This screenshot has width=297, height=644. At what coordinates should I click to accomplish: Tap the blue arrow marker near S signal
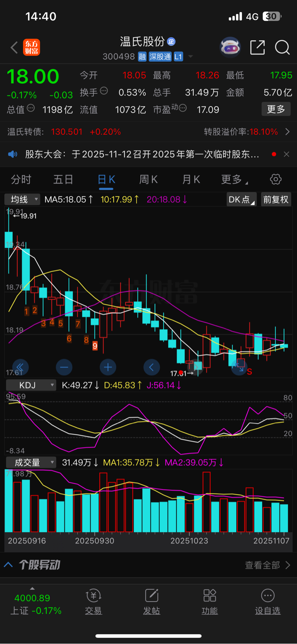click(x=239, y=368)
